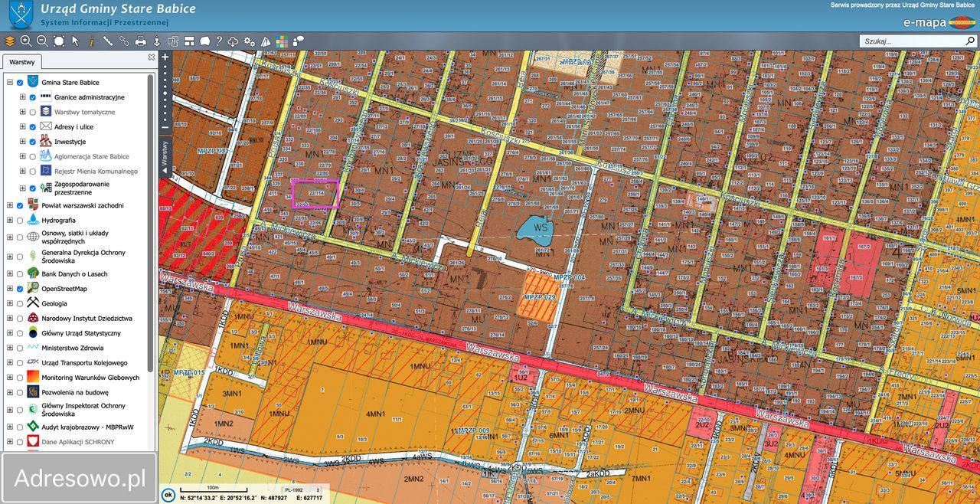Screen dimensions: 980x504
Task: Expand the Bank Danych o Lasach node
Action: [x=10, y=274]
